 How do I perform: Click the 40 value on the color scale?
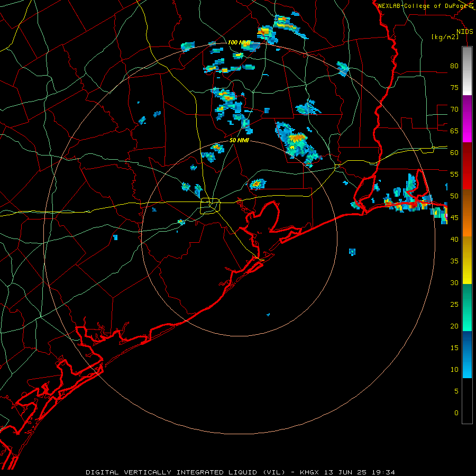(x=454, y=240)
